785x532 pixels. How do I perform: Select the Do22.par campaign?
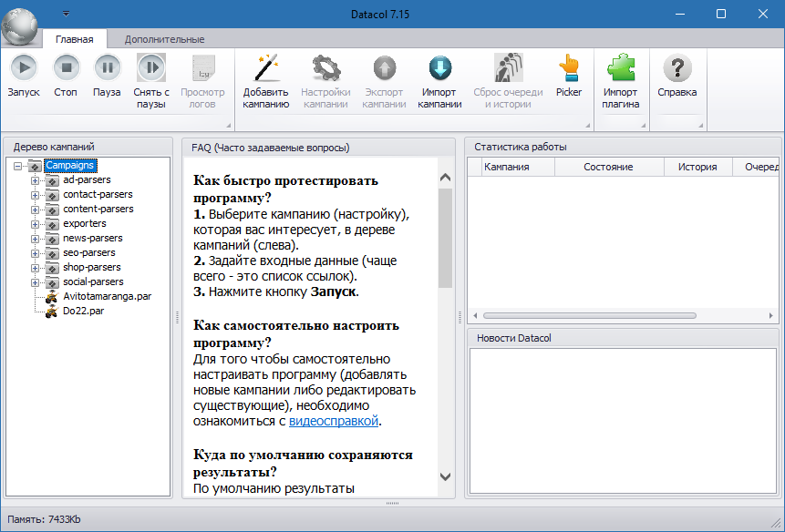(83, 311)
